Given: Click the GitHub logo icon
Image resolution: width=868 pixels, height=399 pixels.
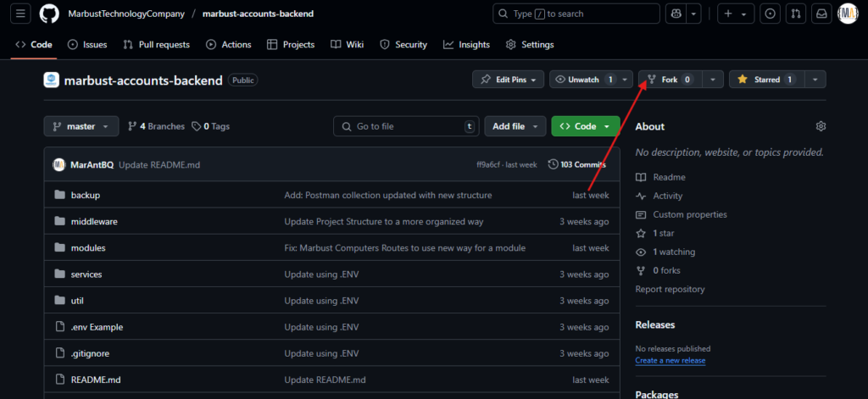Looking at the screenshot, I should tap(49, 14).
